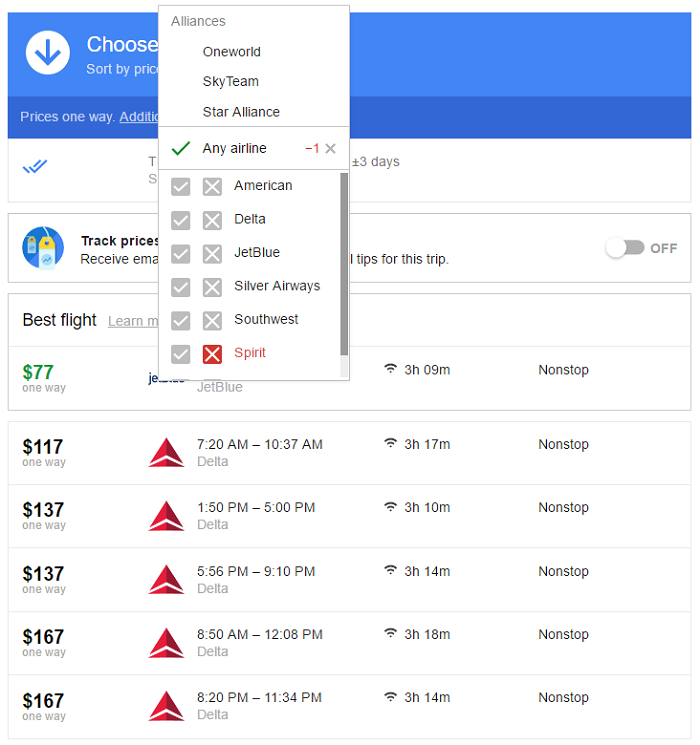
Task: Toggle the Delta include checkbox
Action: click(x=181, y=220)
